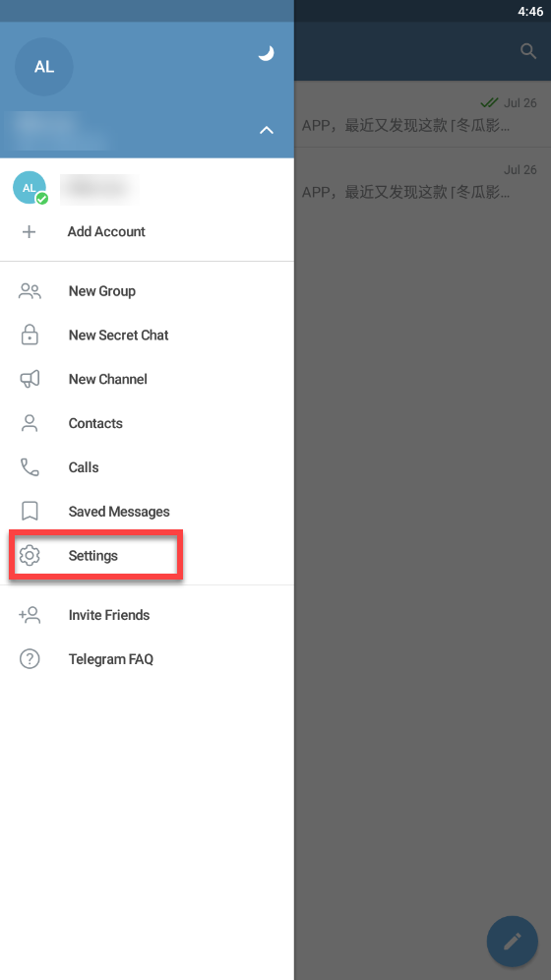This screenshot has height=980, width=551.
Task: Open Contacts from the drawer
Action: tap(147, 423)
